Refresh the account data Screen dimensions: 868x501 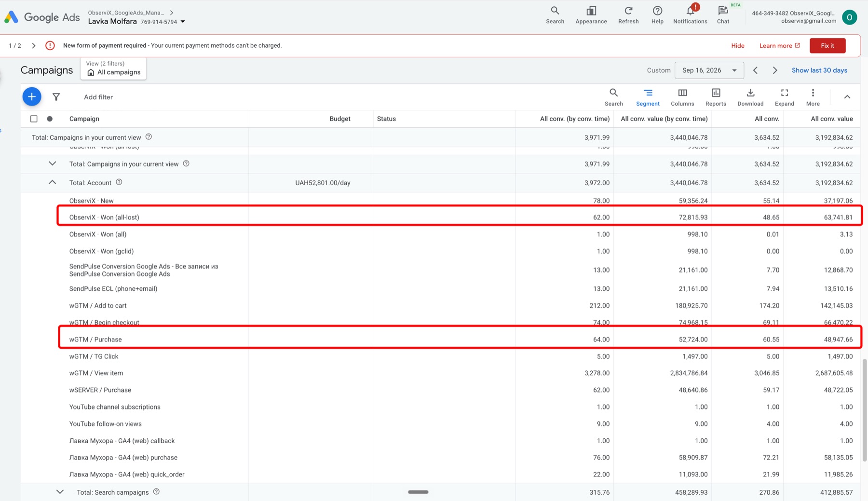point(628,15)
